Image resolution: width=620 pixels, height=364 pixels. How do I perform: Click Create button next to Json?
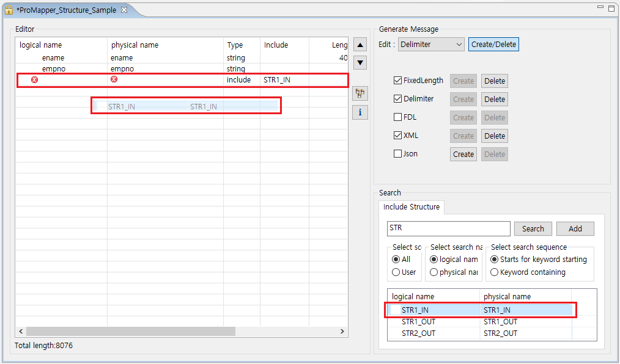[x=463, y=155]
